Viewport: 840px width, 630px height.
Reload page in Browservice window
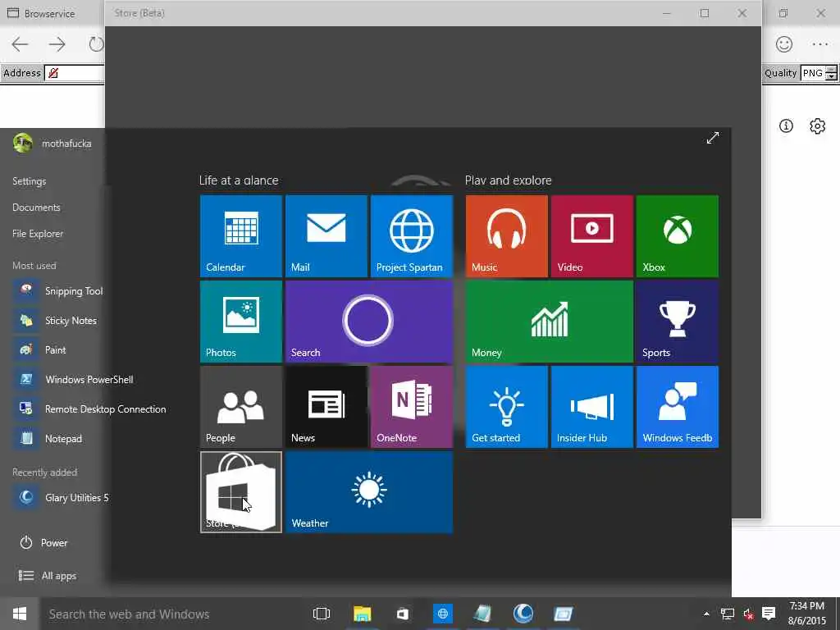coord(97,44)
